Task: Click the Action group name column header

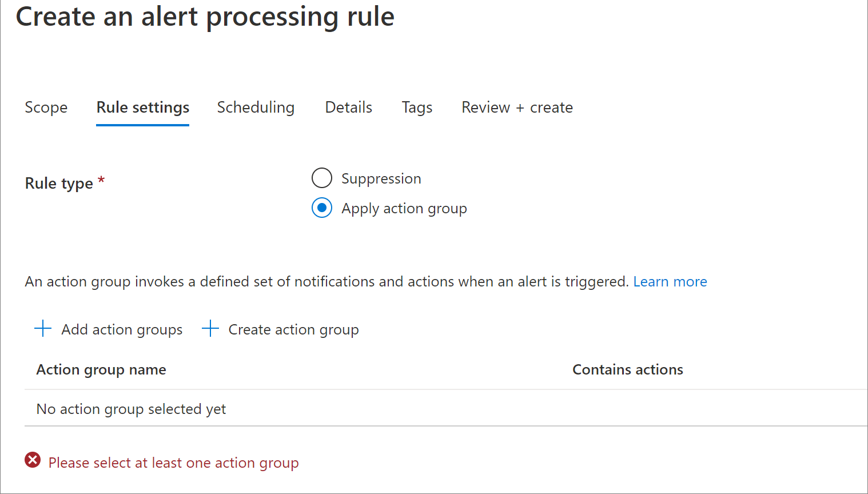Action: click(x=101, y=370)
